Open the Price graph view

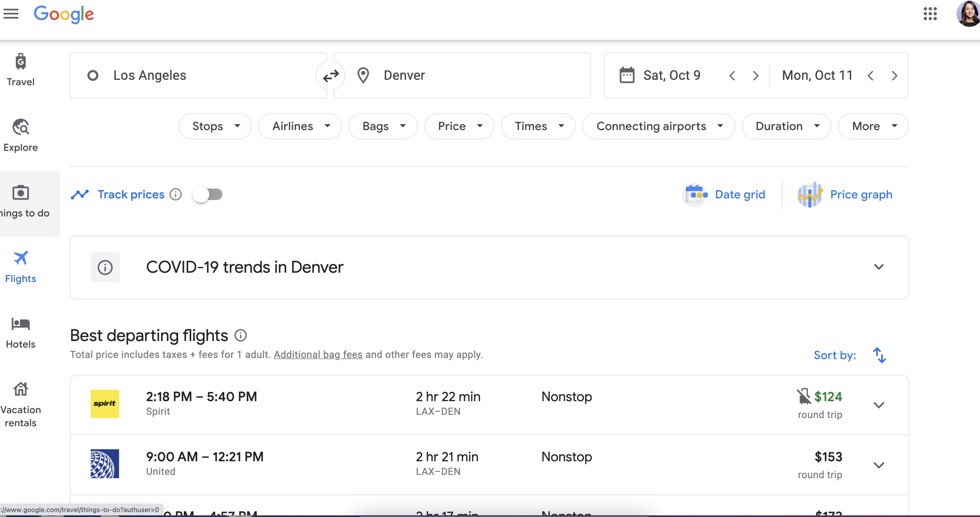point(845,194)
